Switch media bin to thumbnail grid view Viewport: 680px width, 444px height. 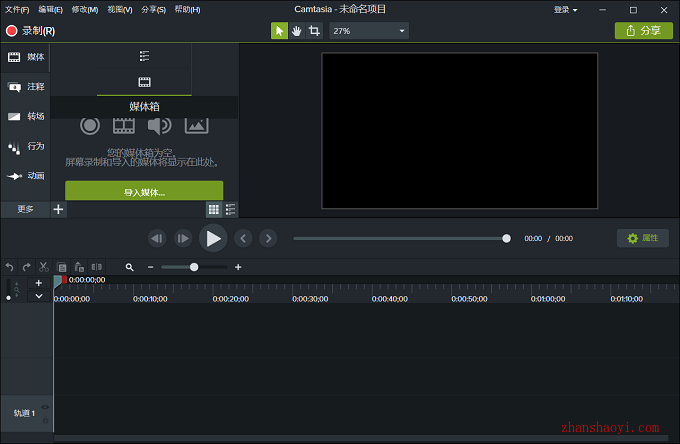point(214,209)
